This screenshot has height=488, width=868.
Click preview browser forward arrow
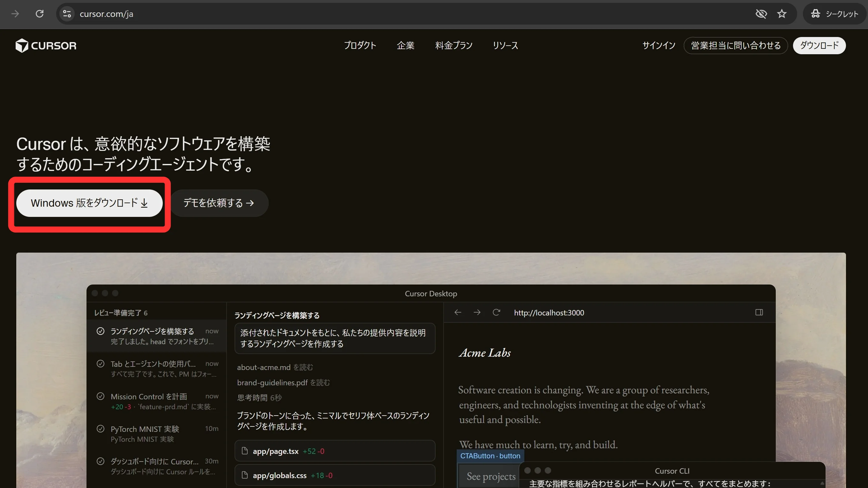tap(477, 313)
